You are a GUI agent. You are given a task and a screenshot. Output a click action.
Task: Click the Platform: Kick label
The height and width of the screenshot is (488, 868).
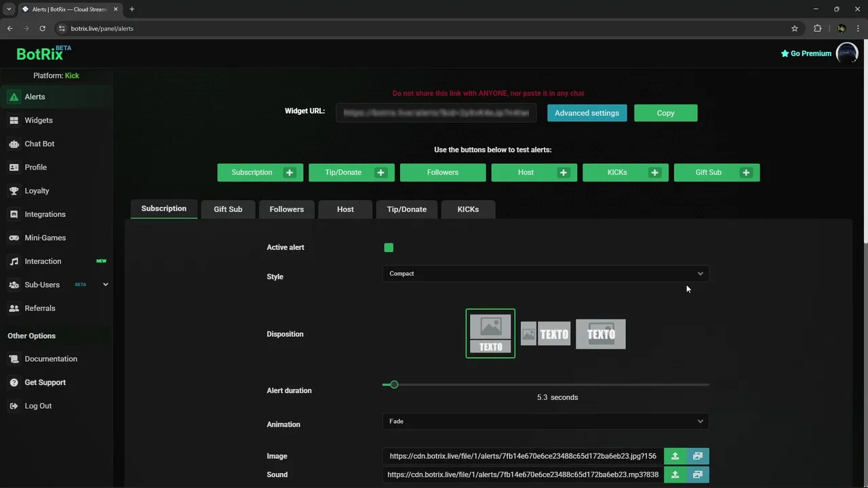coord(56,76)
